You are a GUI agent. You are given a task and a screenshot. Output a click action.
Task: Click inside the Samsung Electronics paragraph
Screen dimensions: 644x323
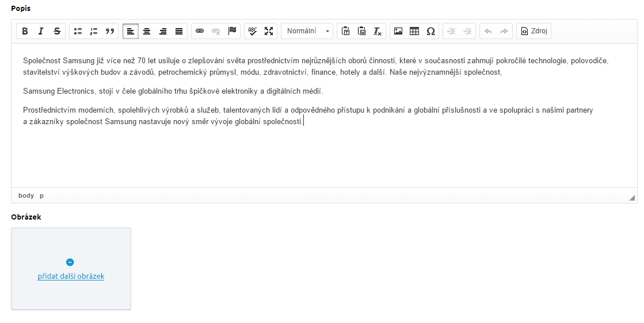[x=173, y=91]
